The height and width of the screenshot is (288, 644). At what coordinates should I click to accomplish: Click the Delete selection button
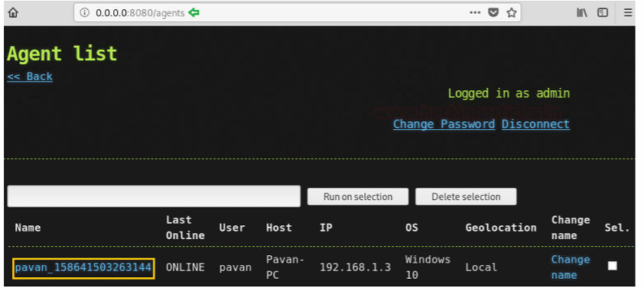tap(466, 196)
